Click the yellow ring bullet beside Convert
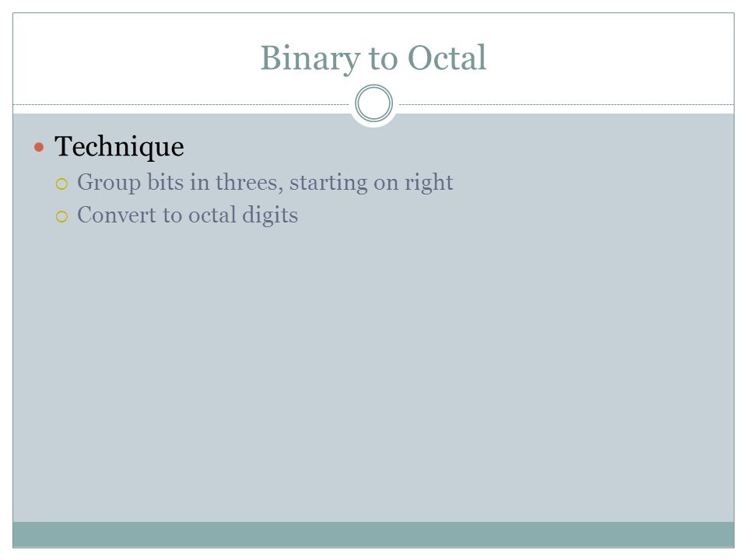 click(x=62, y=217)
